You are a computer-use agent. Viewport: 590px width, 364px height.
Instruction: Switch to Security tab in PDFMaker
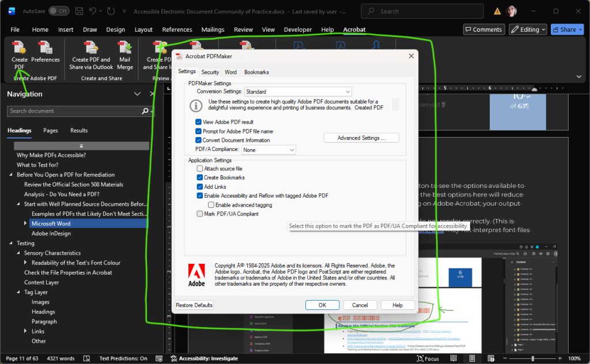click(x=210, y=72)
